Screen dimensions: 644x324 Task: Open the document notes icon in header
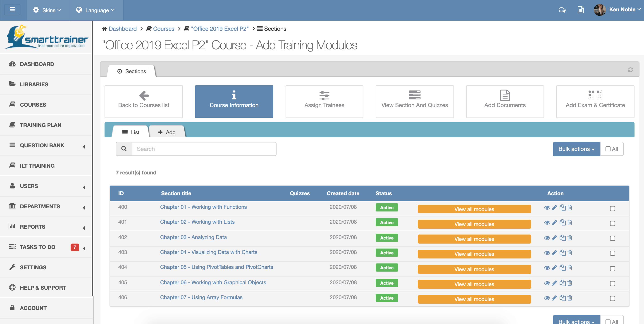point(580,10)
